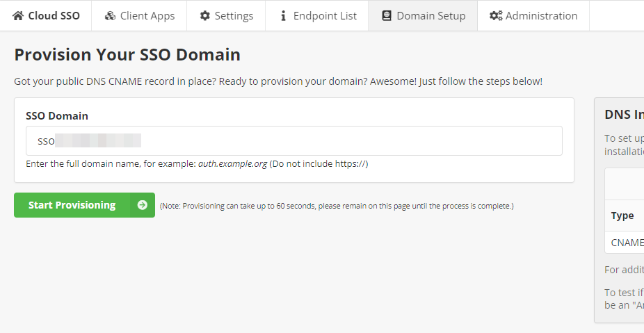Screen dimensions: 644x333
Task: Select the CNAME cell in the DNS table
Action: coord(626,243)
